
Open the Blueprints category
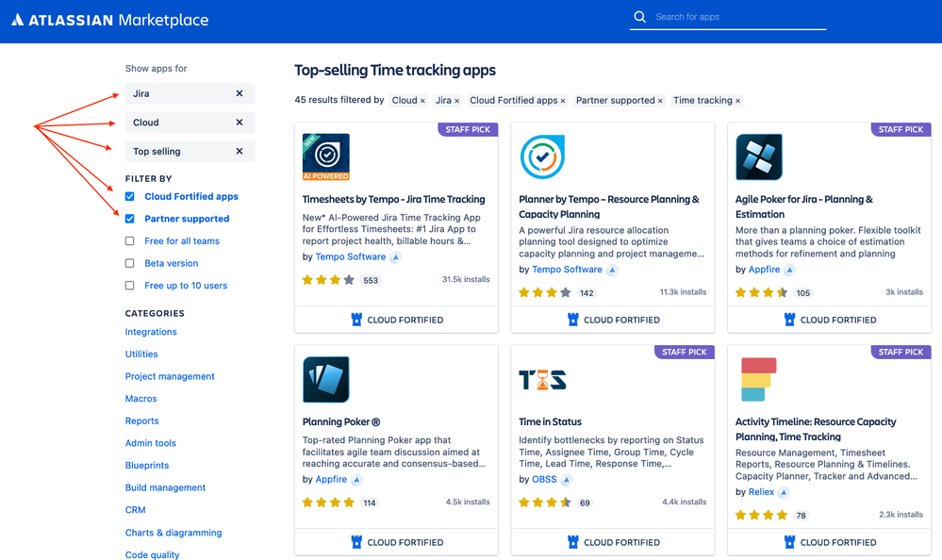146,465
